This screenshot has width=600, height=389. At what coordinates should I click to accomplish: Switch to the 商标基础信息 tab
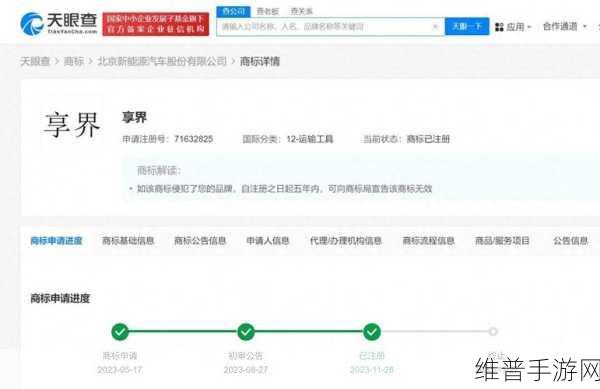128,241
